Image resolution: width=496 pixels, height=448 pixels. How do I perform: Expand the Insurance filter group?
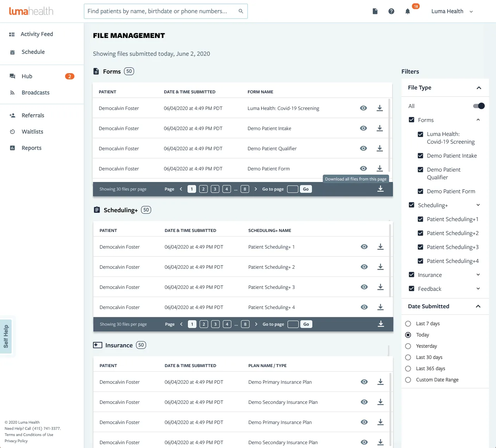point(478,275)
